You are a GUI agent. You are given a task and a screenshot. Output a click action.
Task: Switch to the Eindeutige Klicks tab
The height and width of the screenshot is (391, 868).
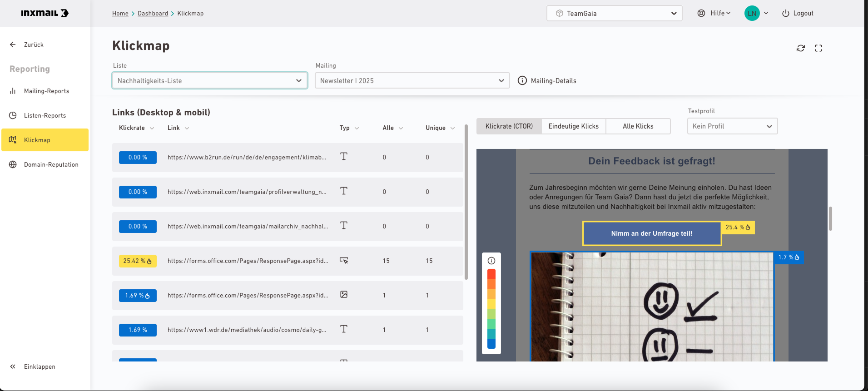tap(574, 126)
